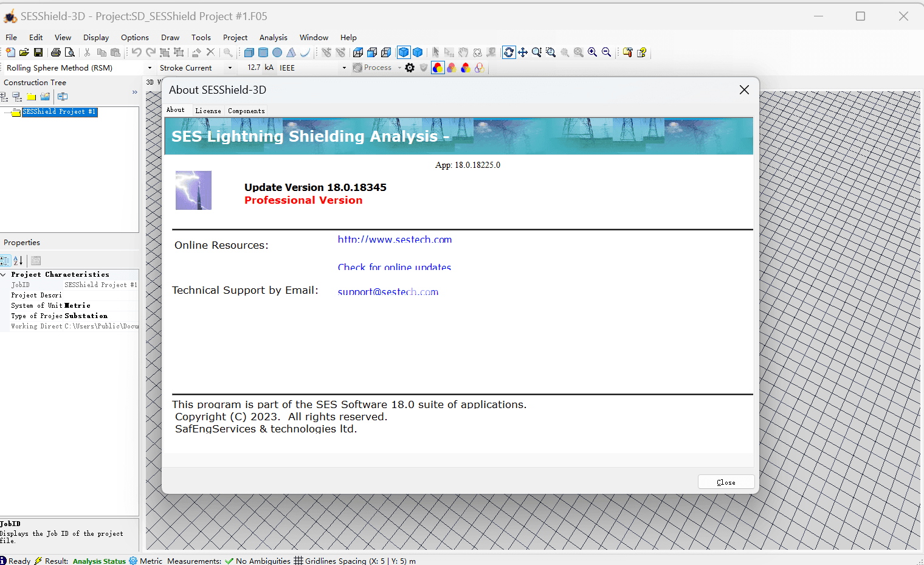Open Stroke Current dropdown arrow

(x=230, y=68)
